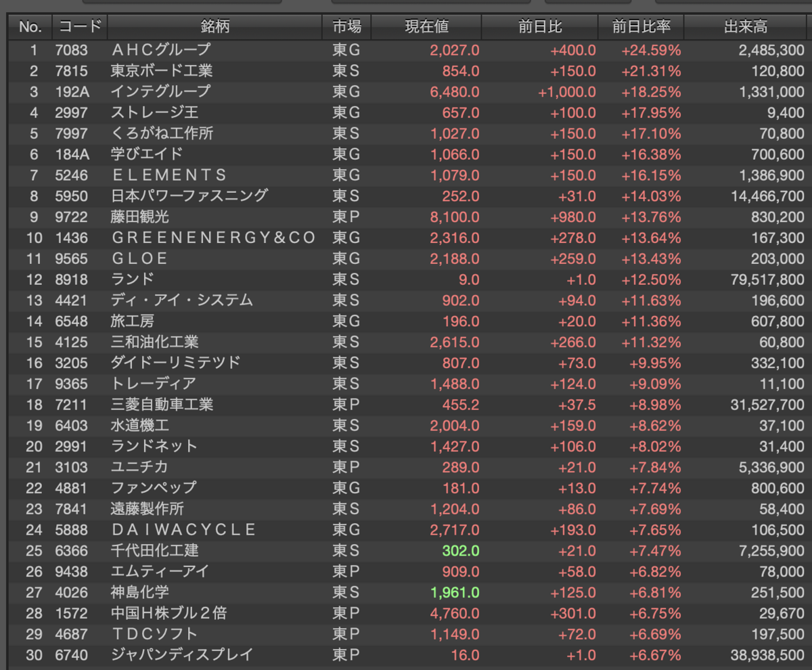Click stock code 192A
This screenshot has height=670, width=812.
pos(72,92)
